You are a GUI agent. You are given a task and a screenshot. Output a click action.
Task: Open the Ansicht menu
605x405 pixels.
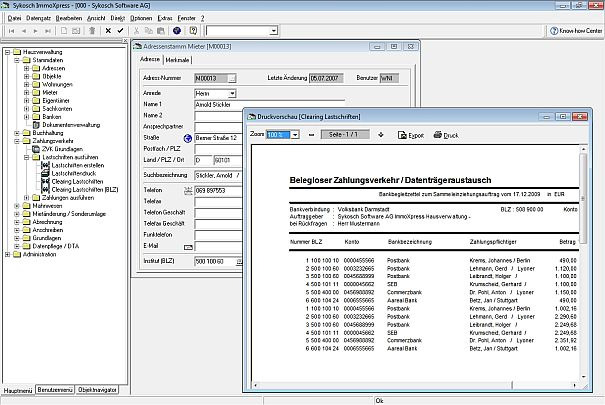click(x=96, y=18)
